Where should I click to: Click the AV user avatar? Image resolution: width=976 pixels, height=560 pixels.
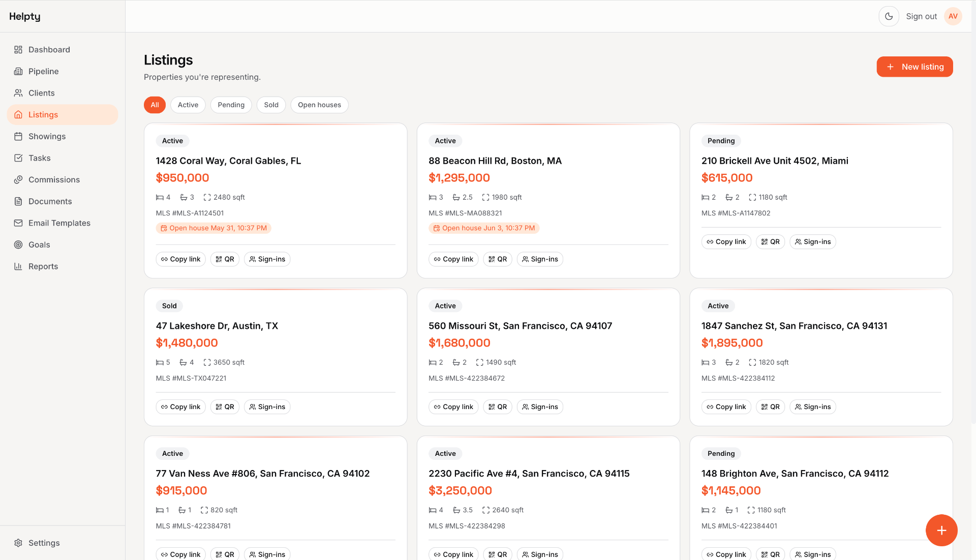(x=953, y=16)
